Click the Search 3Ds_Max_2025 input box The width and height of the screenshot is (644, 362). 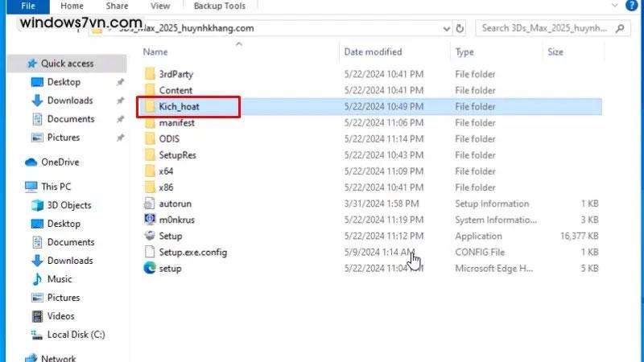click(x=543, y=28)
